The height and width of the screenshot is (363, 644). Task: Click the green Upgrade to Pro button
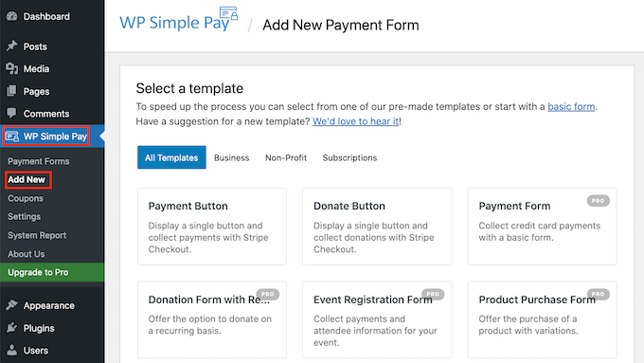coord(52,272)
